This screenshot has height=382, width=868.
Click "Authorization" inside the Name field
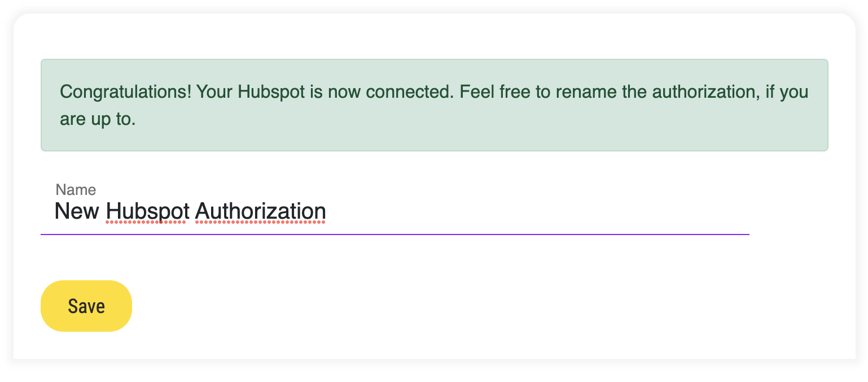pos(260,211)
